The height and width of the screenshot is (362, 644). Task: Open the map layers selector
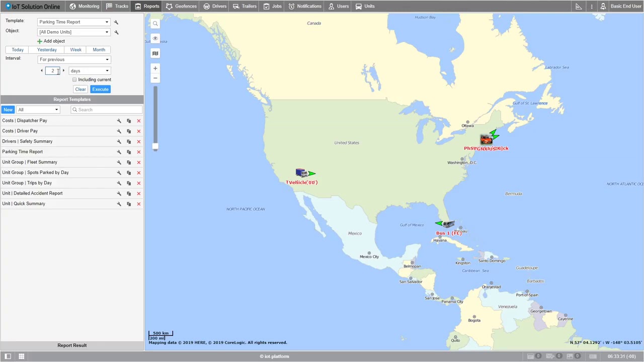pyautogui.click(x=155, y=53)
